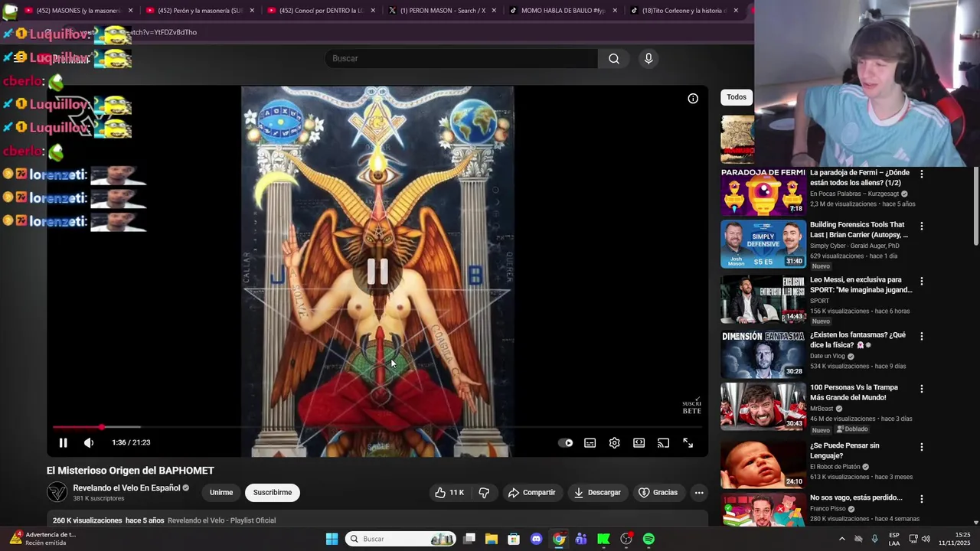Viewport: 980px width, 551px height.
Task: Click the YouTube search magnifier button
Action: click(614, 58)
